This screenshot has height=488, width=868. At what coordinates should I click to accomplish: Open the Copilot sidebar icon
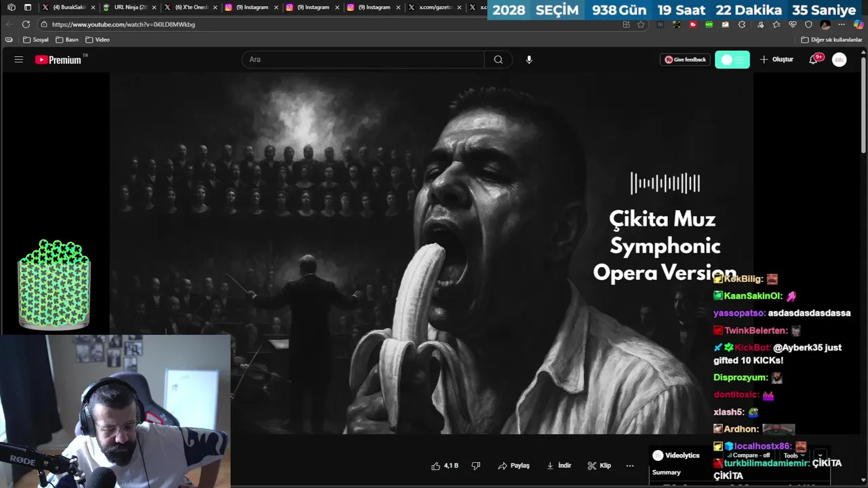tap(859, 24)
